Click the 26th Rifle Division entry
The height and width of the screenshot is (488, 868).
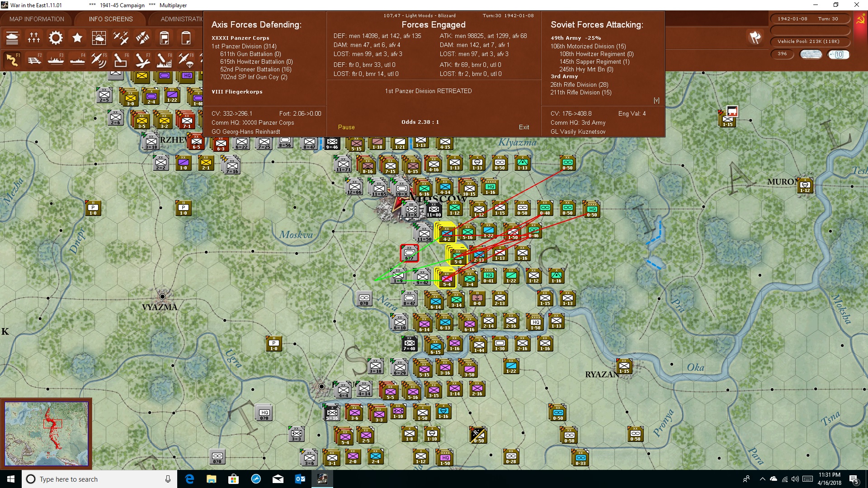coord(579,84)
